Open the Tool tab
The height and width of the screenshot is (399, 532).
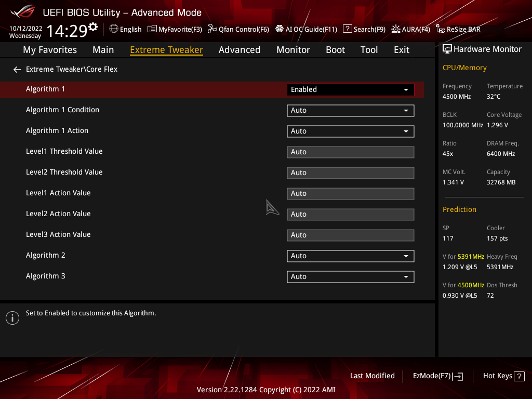[x=369, y=50]
